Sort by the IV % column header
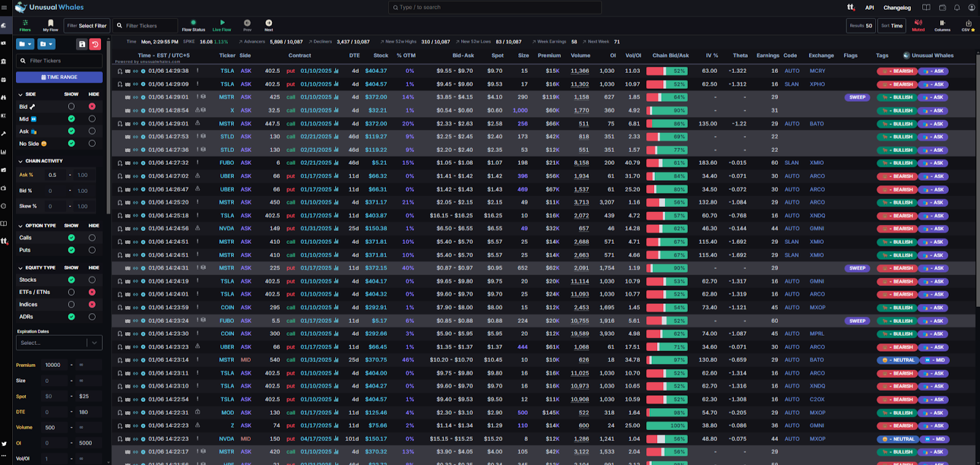 (712, 56)
